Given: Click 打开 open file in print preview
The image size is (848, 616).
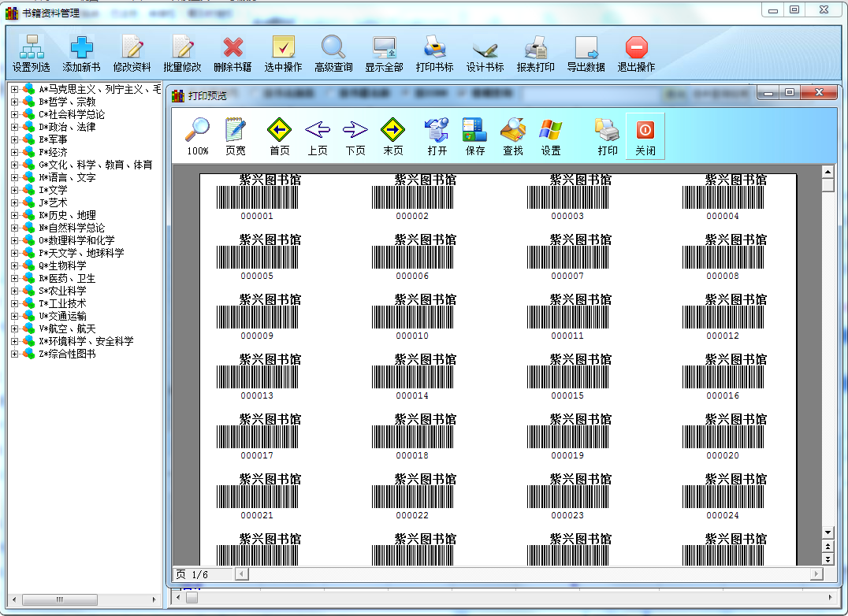Looking at the screenshot, I should point(437,136).
